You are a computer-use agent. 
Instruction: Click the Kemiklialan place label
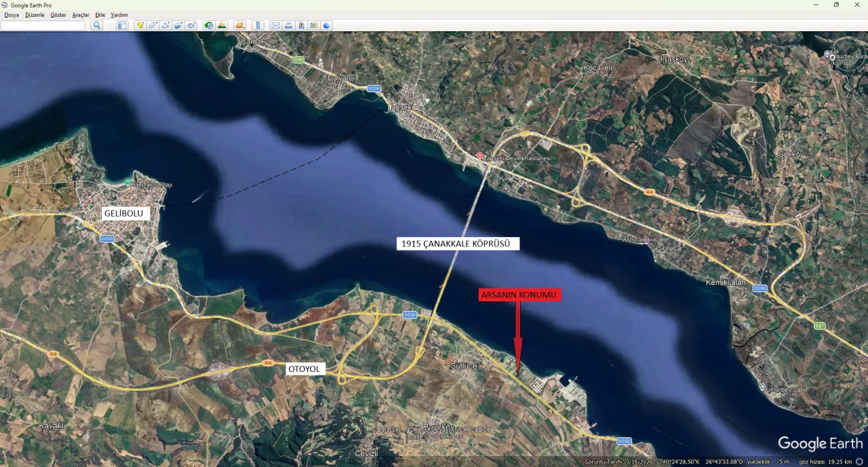(x=726, y=282)
